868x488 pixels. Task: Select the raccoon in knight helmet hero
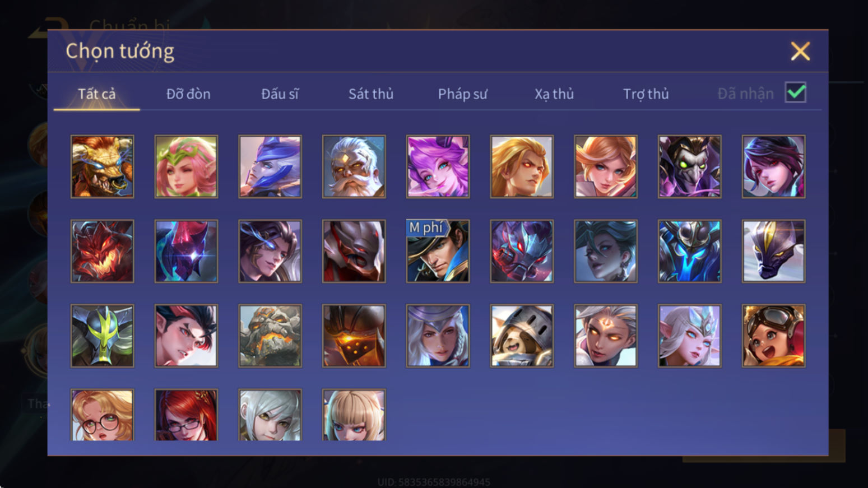(522, 336)
